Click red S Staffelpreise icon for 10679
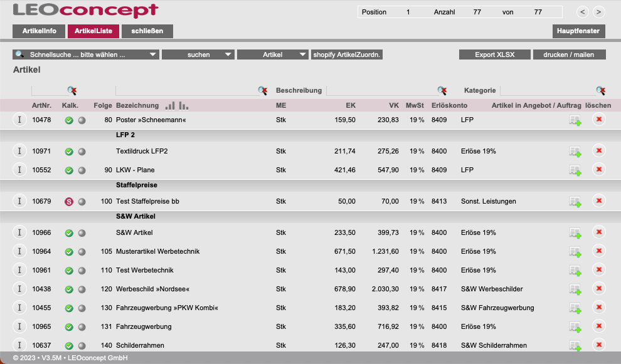This screenshot has height=364, width=621. [x=69, y=202]
